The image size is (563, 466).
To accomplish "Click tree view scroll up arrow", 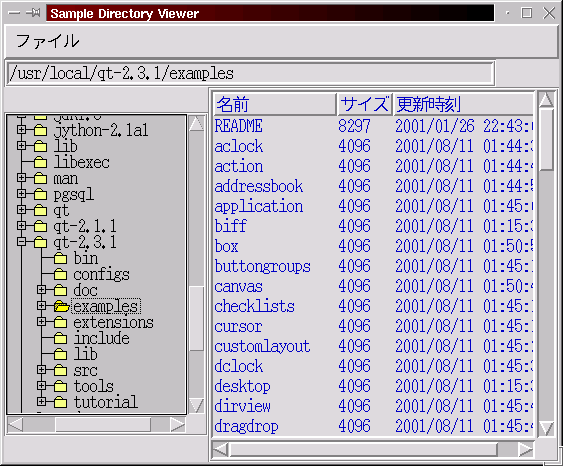I will 196,124.
